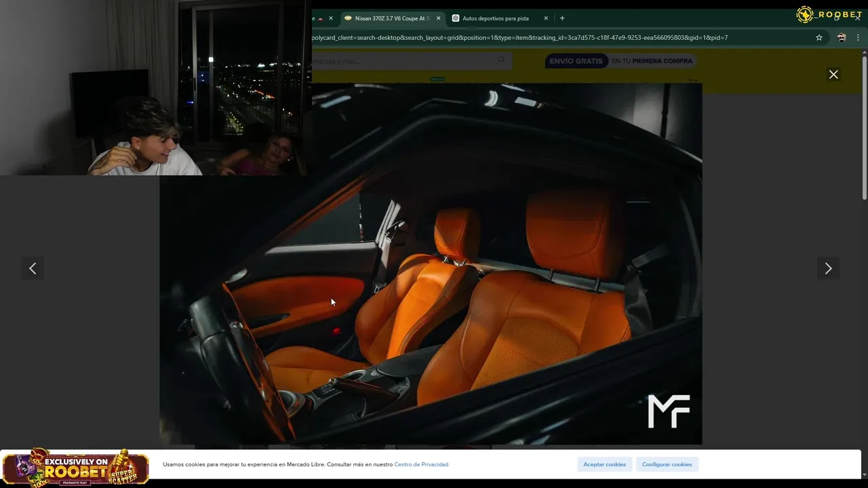Click the address bar URL

[519, 38]
